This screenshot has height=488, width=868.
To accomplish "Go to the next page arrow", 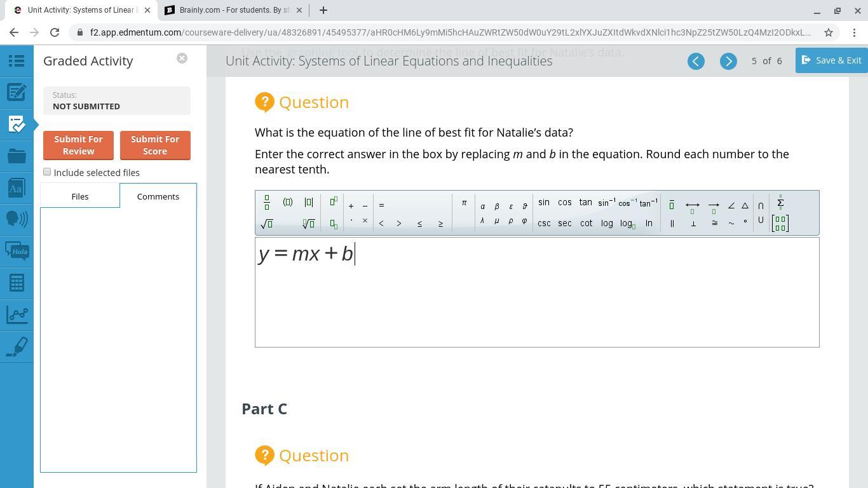I will point(728,61).
